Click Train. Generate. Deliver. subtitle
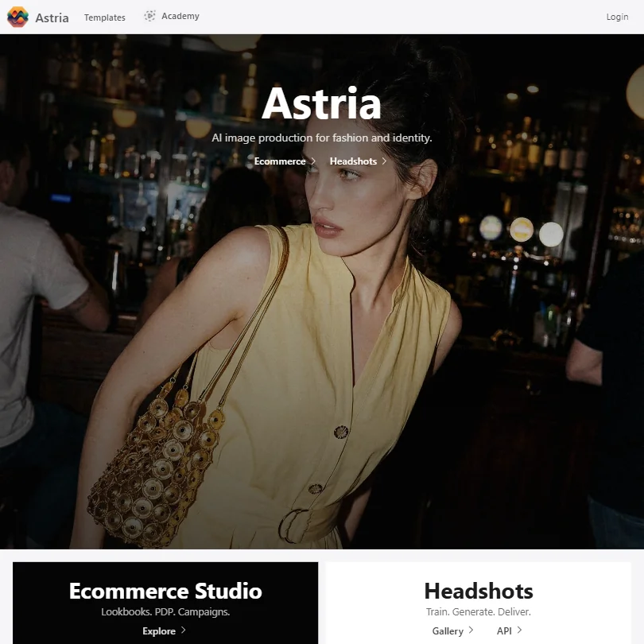The height and width of the screenshot is (644, 644). coord(479,611)
